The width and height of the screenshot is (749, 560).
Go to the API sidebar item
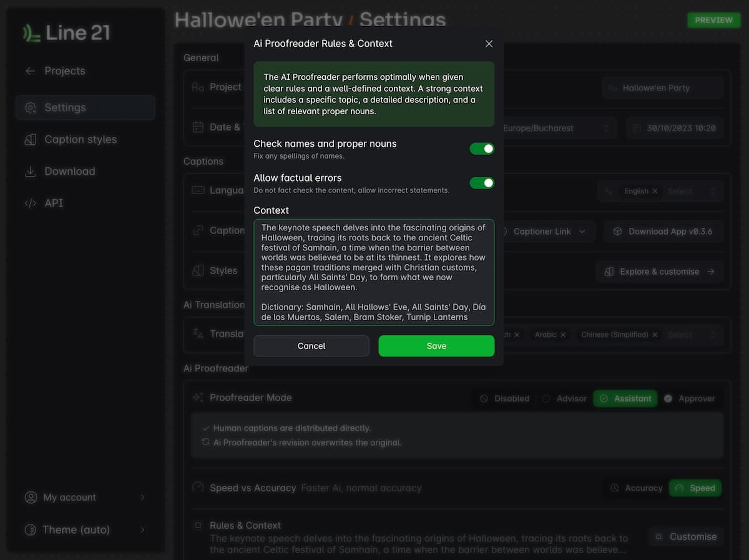click(x=54, y=204)
